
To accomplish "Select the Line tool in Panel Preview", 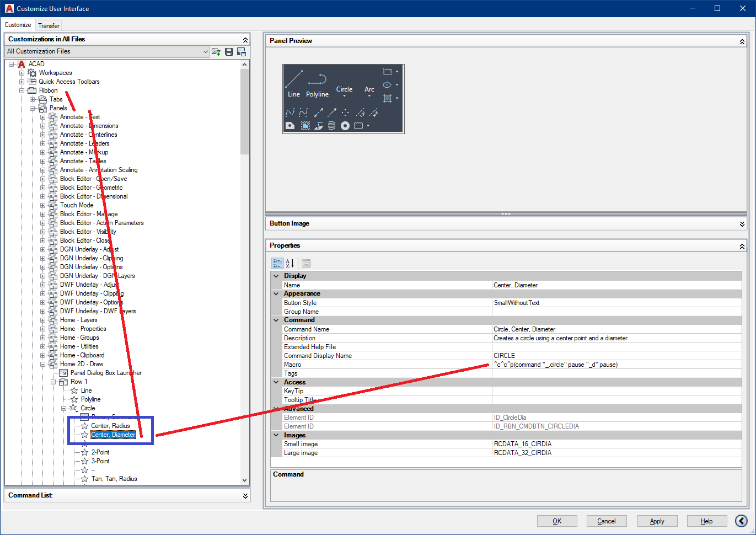I will pos(293,81).
